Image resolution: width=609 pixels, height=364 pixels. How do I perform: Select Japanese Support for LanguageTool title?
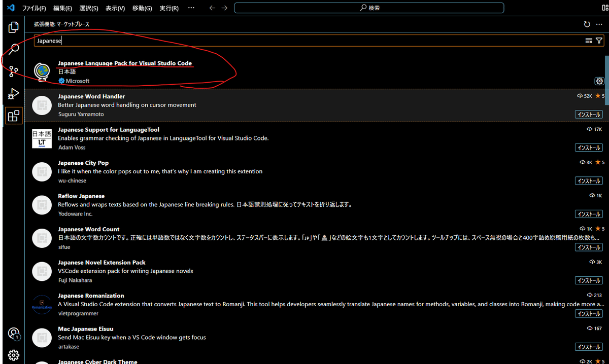pyautogui.click(x=109, y=130)
